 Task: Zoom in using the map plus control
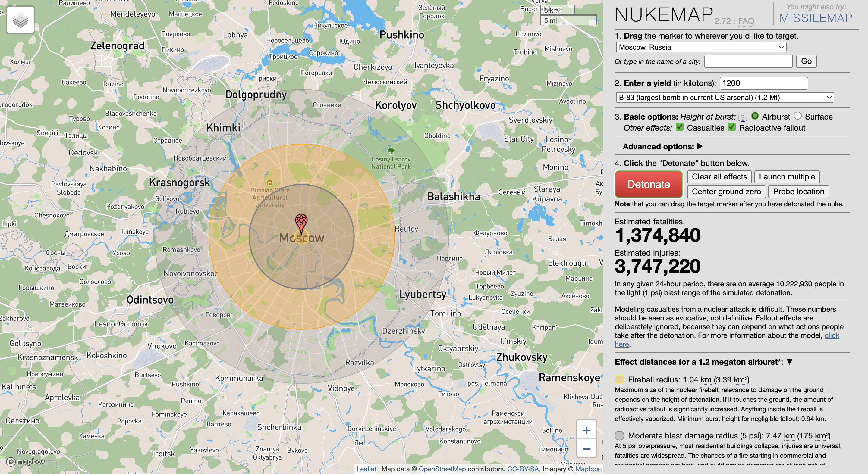(x=587, y=430)
